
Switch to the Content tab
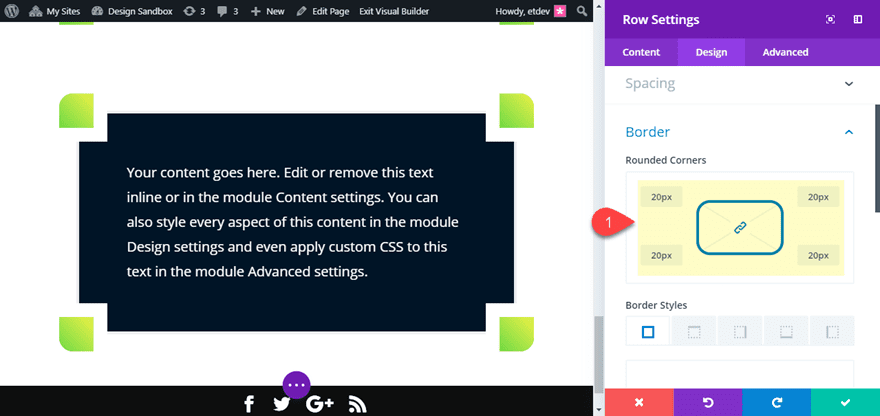pyautogui.click(x=641, y=52)
